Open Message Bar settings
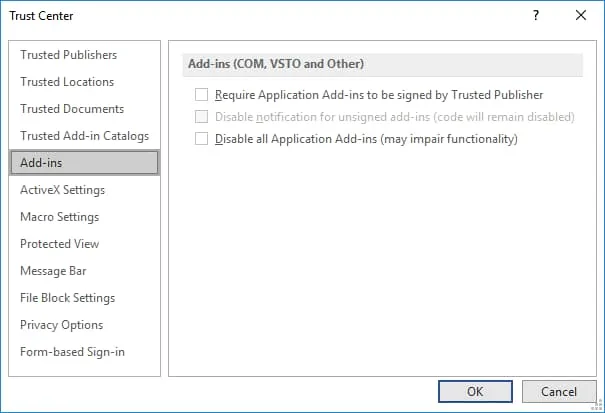 [x=53, y=271]
